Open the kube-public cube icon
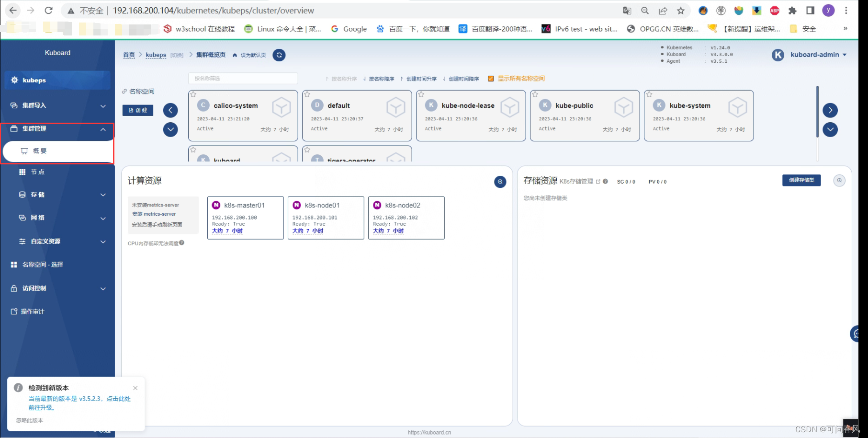This screenshot has height=438, width=868. click(x=624, y=107)
